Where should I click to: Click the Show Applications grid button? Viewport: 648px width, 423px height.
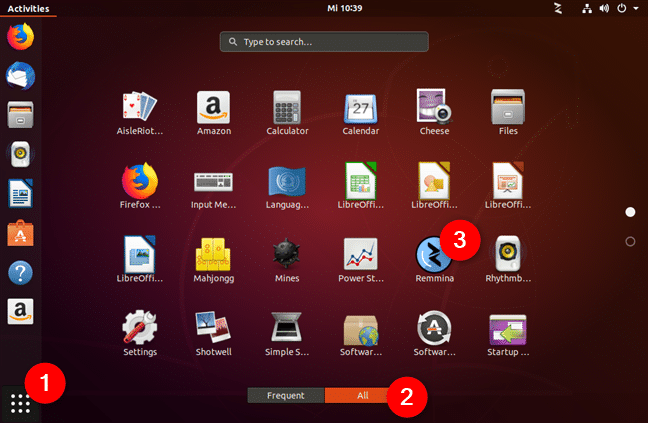tap(20, 404)
